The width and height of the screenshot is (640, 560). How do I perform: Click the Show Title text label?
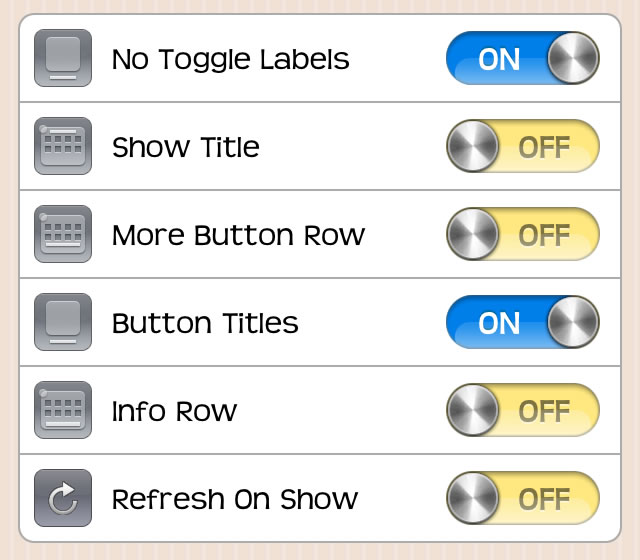[x=186, y=147]
